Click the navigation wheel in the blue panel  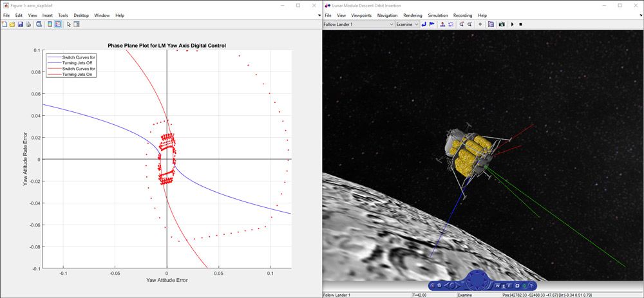(477, 281)
